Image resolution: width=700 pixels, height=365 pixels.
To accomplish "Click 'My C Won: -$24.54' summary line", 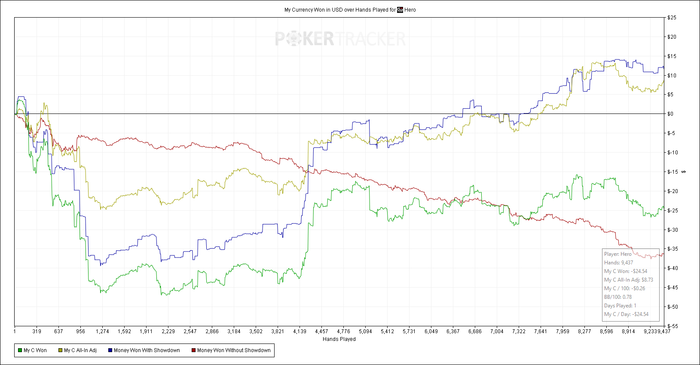I will (x=625, y=271).
